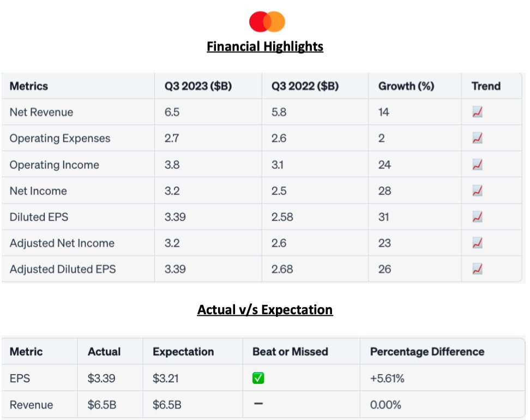530x420 pixels.
Task: Click the Actual v/s Expectation heading
Action: (265, 310)
